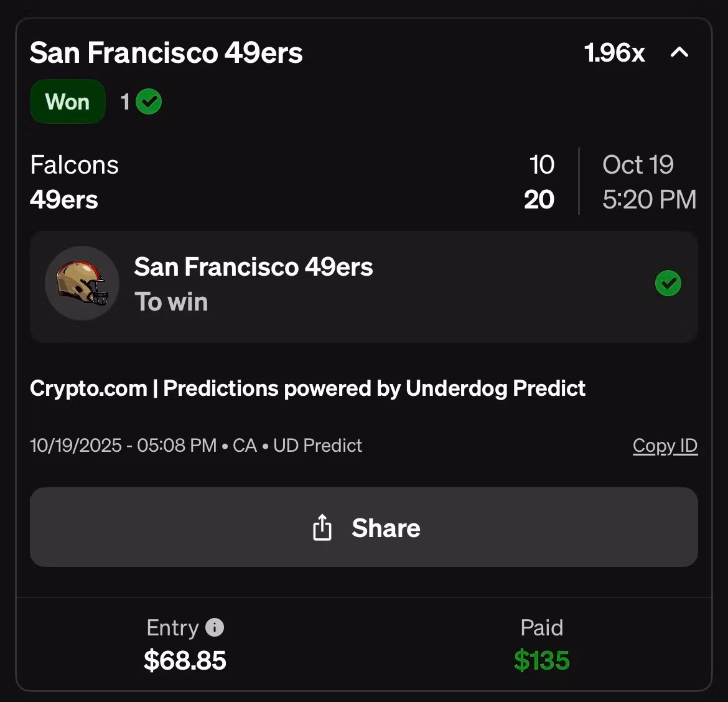The width and height of the screenshot is (728, 702).
Task: Collapse the entry with the chevron arrow
Action: [679, 53]
